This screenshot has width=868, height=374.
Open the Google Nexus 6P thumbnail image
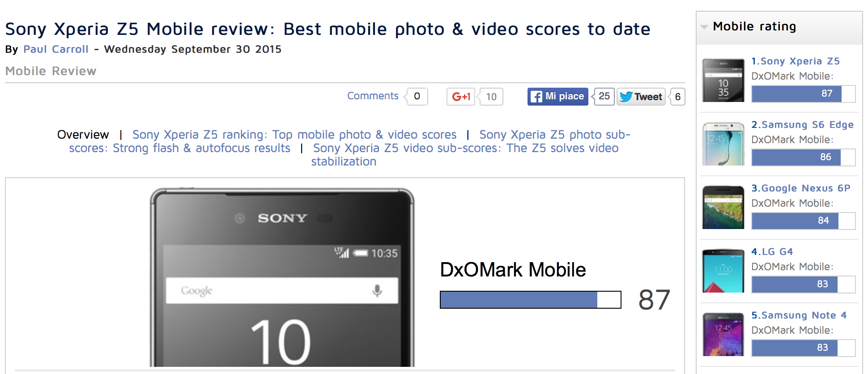pos(723,208)
